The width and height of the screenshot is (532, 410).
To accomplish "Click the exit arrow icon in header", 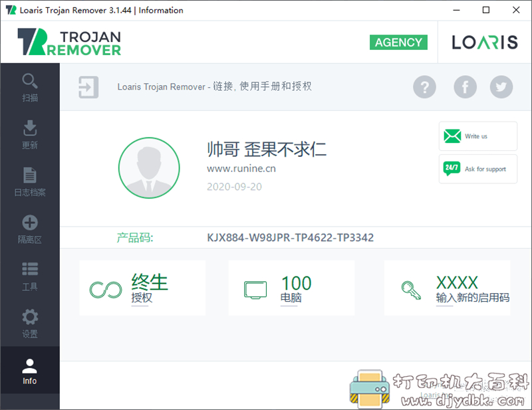I will coord(88,87).
